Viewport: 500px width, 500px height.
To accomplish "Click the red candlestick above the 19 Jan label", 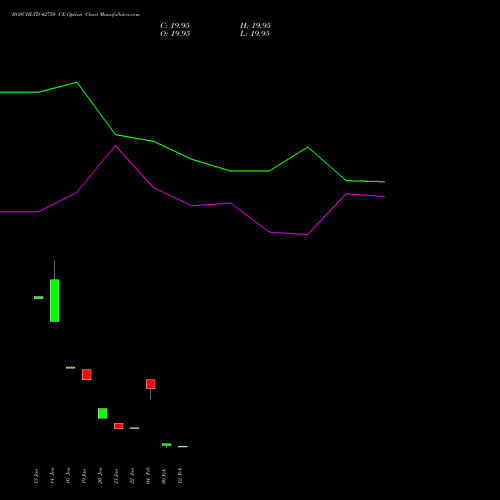I will click(x=87, y=375).
